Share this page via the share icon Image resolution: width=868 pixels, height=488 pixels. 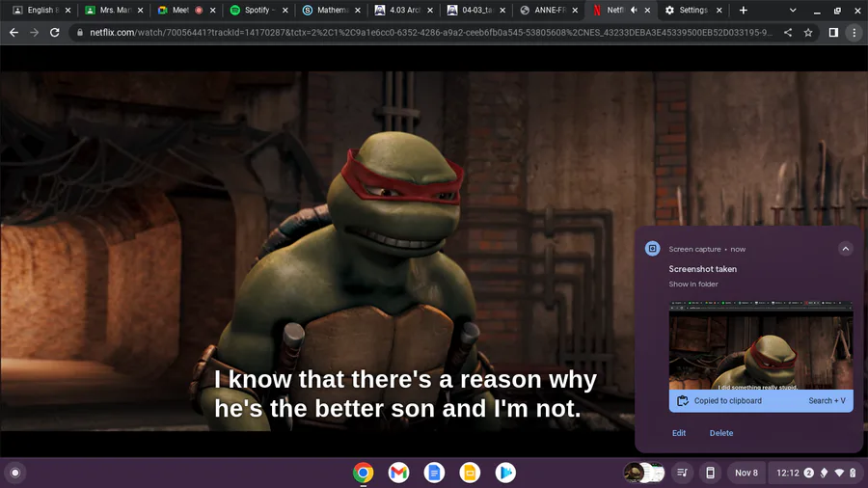788,33
